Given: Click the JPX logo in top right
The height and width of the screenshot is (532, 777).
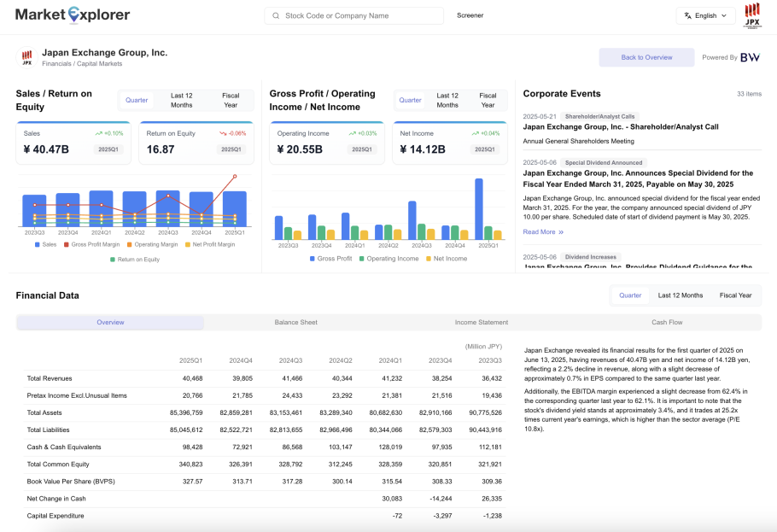Looking at the screenshot, I should (751, 15).
